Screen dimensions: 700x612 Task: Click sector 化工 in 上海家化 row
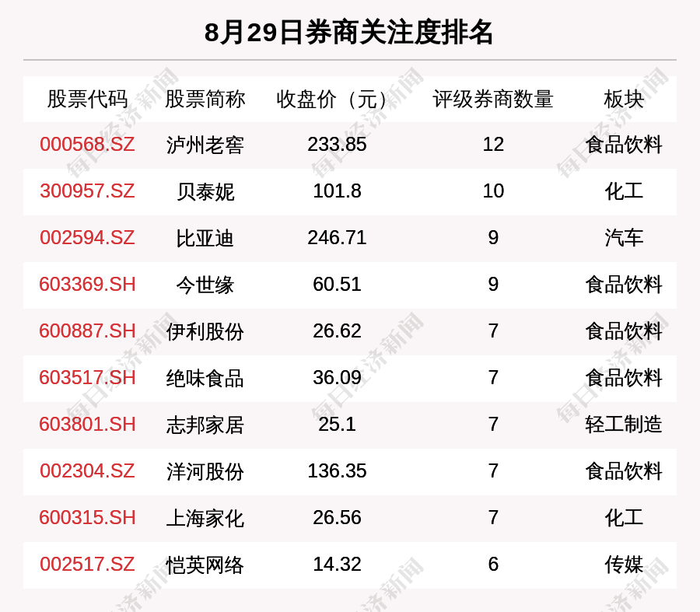624,518
